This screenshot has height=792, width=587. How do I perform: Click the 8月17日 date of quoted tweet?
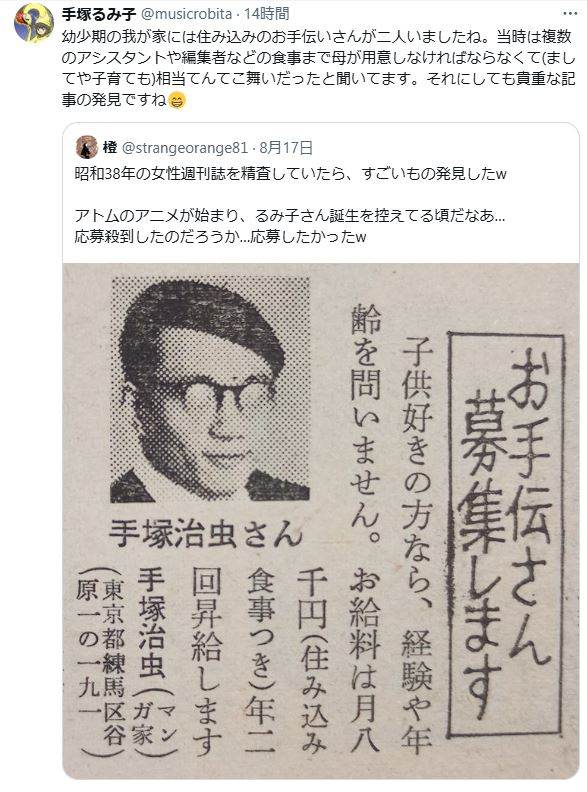(x=286, y=147)
